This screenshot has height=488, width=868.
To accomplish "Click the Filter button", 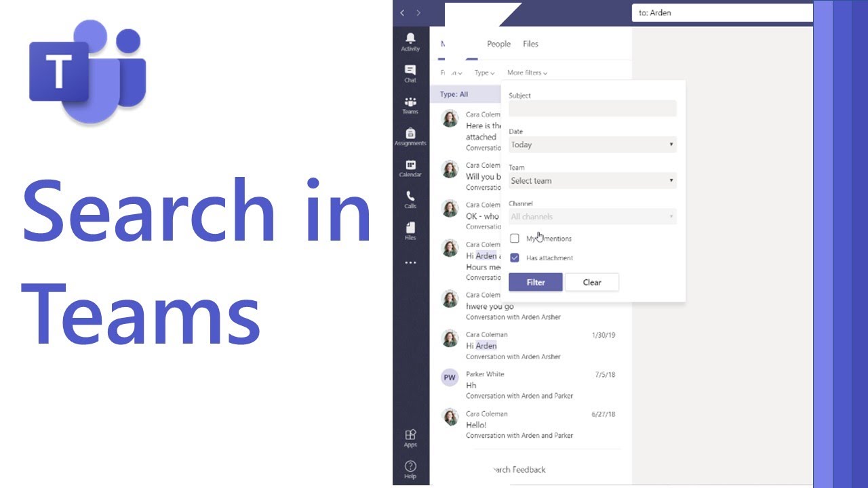I will [536, 282].
